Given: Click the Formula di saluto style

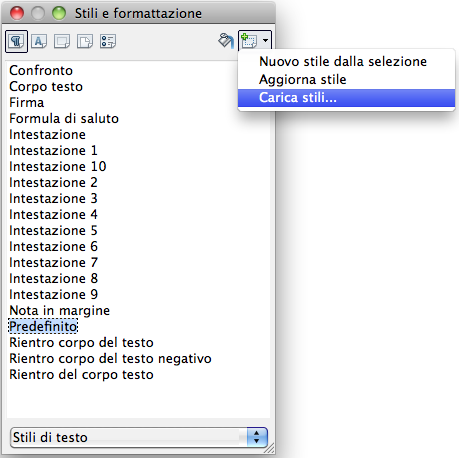Looking at the screenshot, I should [64, 119].
